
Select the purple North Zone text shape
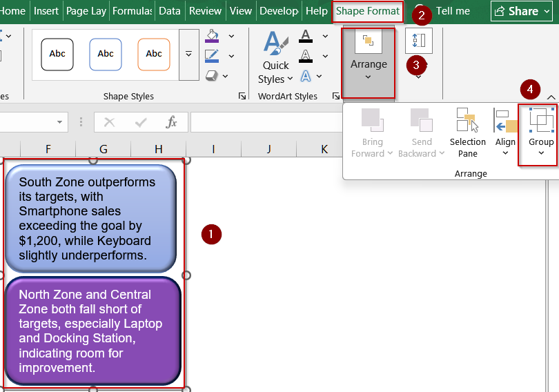point(93,331)
